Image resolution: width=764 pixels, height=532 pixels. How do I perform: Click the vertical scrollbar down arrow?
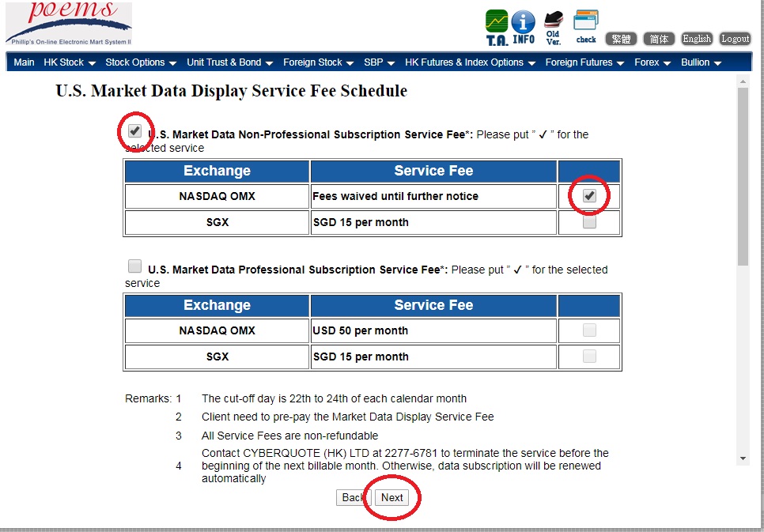pyautogui.click(x=743, y=458)
